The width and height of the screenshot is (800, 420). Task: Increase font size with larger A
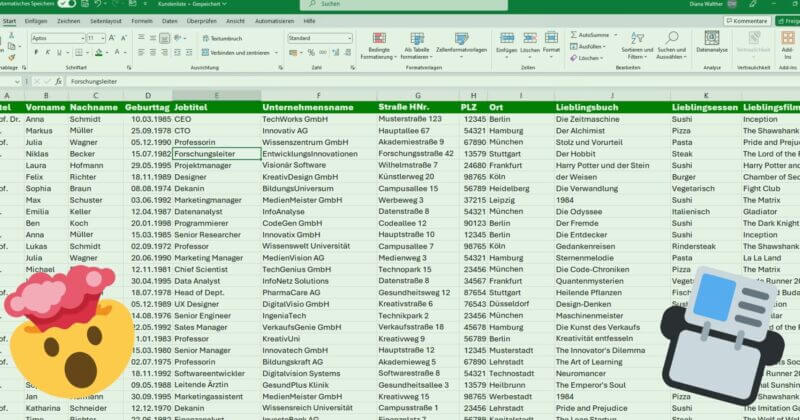[x=112, y=38]
